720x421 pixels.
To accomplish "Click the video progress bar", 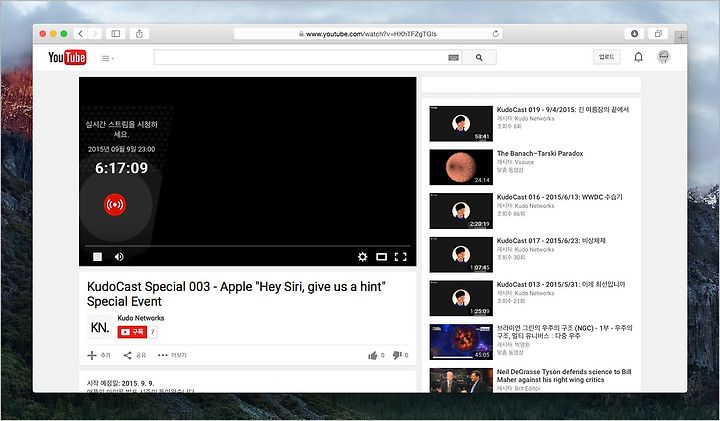I will tap(248, 246).
